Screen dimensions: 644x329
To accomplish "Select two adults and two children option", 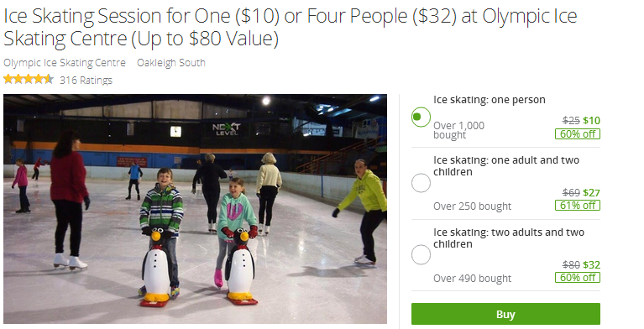I will [x=421, y=255].
